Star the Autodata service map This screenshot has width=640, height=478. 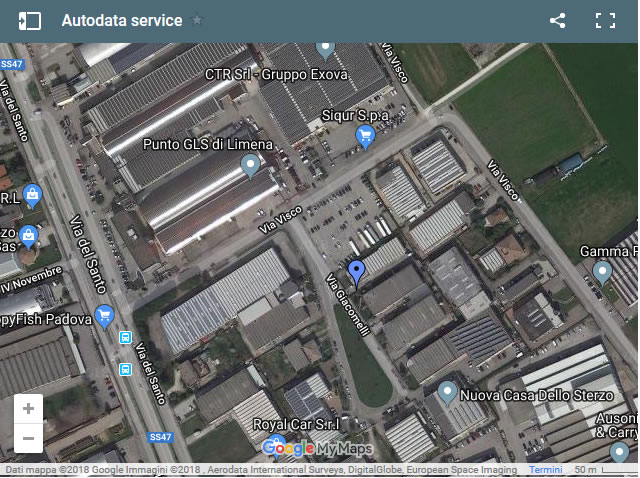click(197, 20)
